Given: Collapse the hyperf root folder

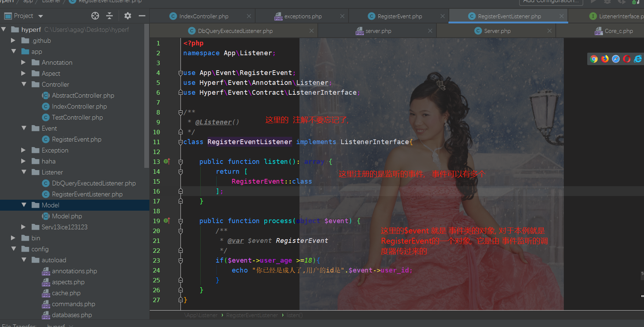Looking at the screenshot, I should [4, 29].
